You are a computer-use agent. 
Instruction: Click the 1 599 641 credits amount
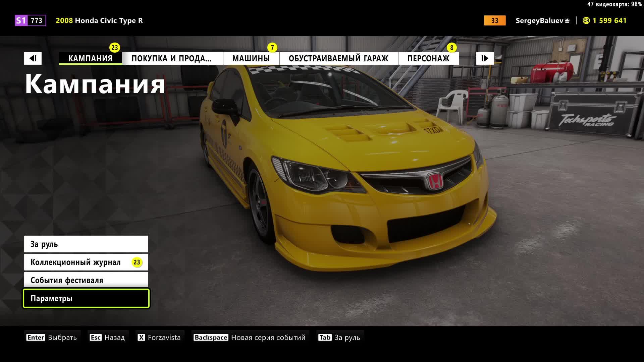[x=609, y=20]
